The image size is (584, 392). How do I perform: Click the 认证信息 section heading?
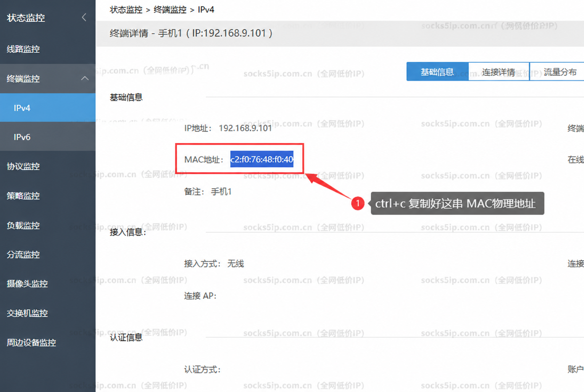[x=126, y=337]
